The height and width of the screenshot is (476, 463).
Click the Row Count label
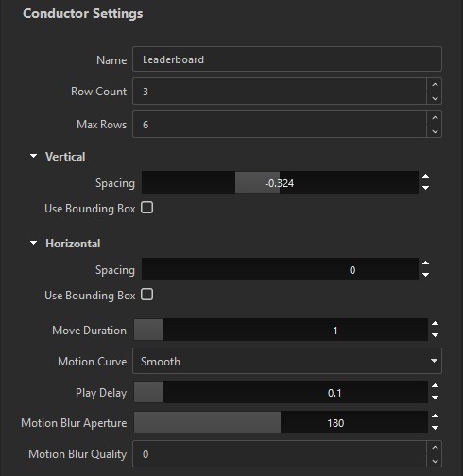click(x=99, y=92)
